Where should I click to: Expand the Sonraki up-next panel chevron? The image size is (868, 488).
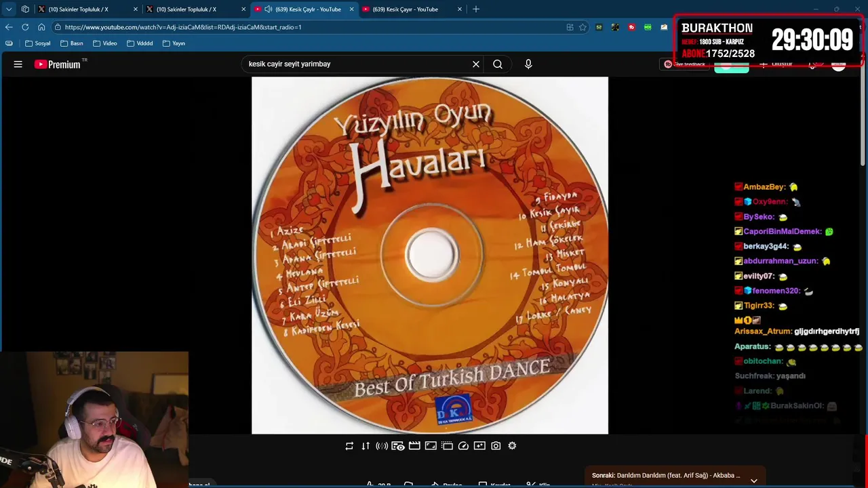[x=753, y=480]
